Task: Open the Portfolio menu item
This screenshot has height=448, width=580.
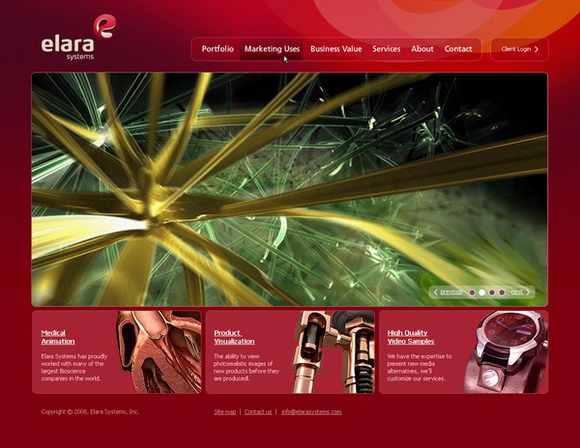Action: coord(218,49)
